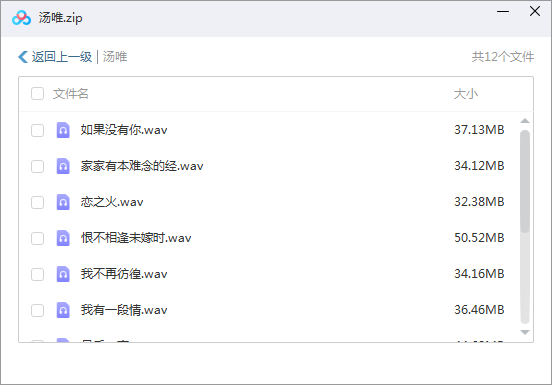Viewport: 552px width, 385px height.
Task: Click the 50.52MB size value
Action: tap(479, 238)
